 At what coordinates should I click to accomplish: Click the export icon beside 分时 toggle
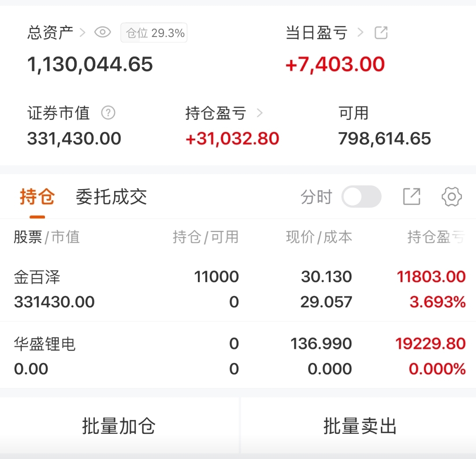pyautogui.click(x=412, y=197)
